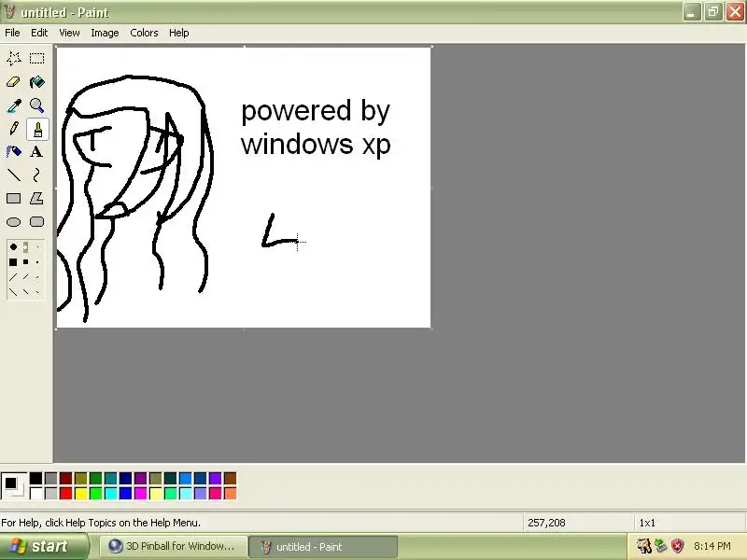Select the magenta palette color

tap(141, 493)
